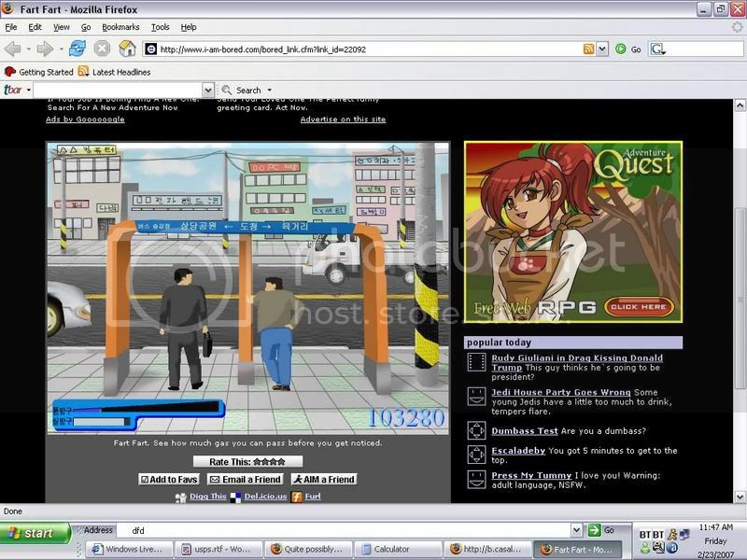Click the Furl icon
This screenshot has height=560, width=747.
point(297,497)
